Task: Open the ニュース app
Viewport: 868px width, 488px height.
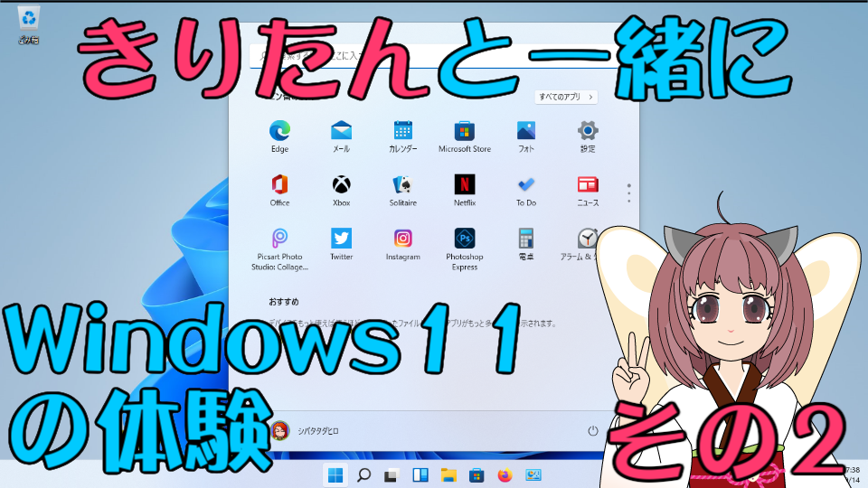Action: (x=588, y=191)
